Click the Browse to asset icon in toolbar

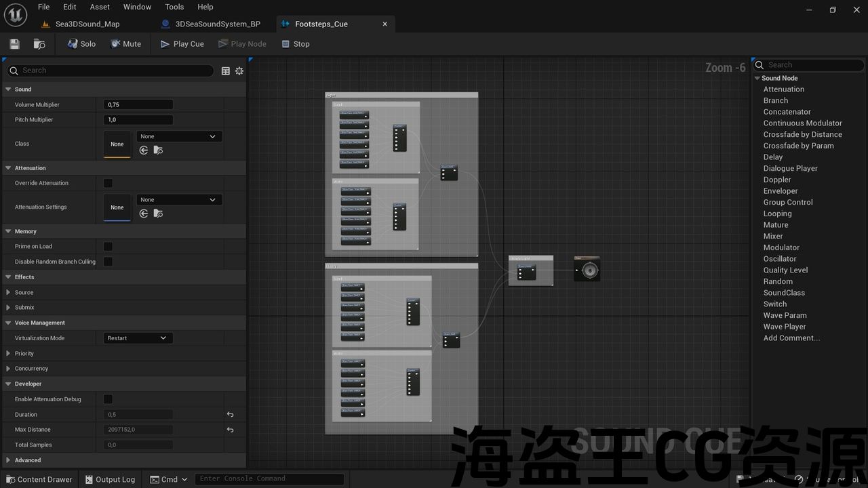click(39, 44)
